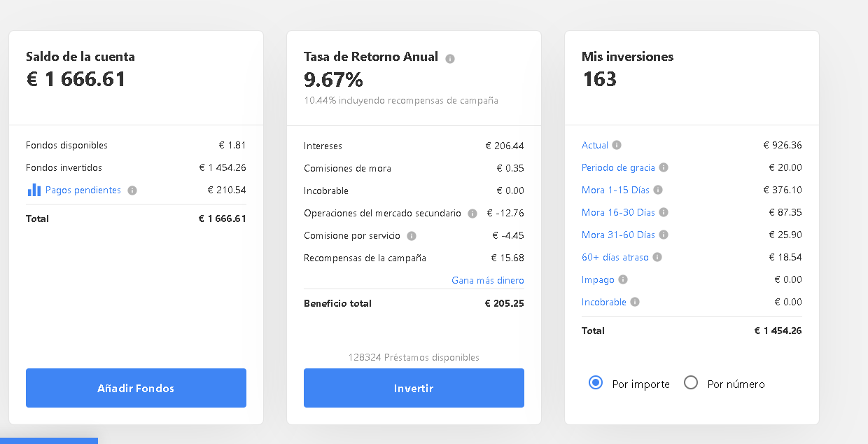The height and width of the screenshot is (444, 868).
Task: Click the Recompensas de la campaña label
Action: coord(365,258)
